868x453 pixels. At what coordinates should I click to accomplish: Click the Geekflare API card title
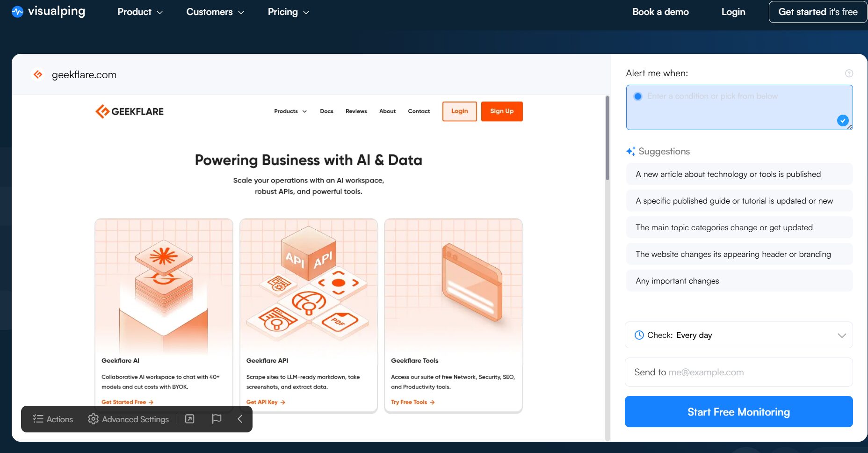coord(267,361)
